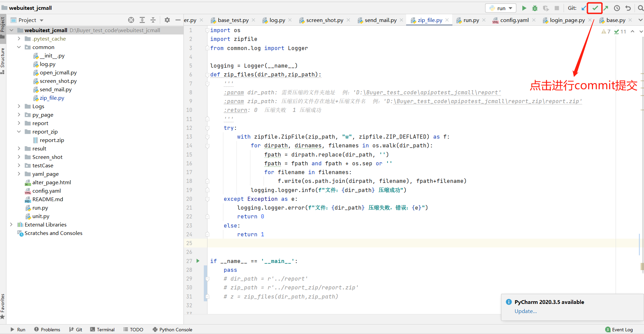Viewport: 644px width, 334px height.
Task: Open Git history clock icon
Action: 617,8
